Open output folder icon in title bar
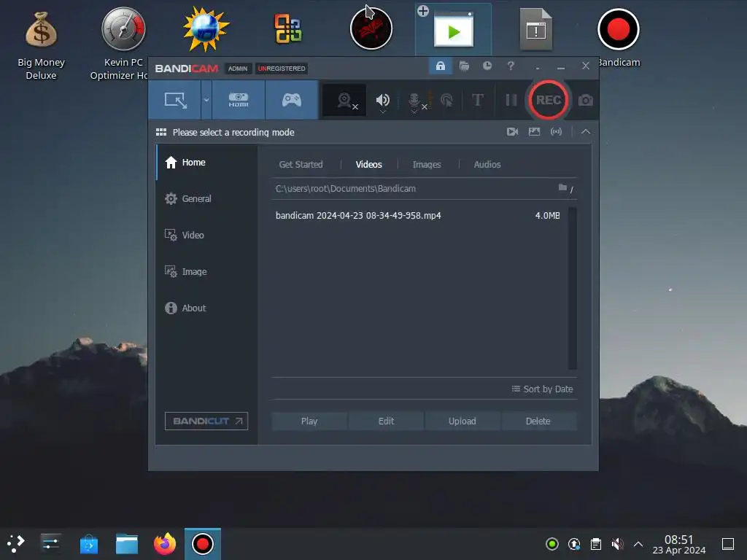The image size is (747, 560). click(x=464, y=66)
